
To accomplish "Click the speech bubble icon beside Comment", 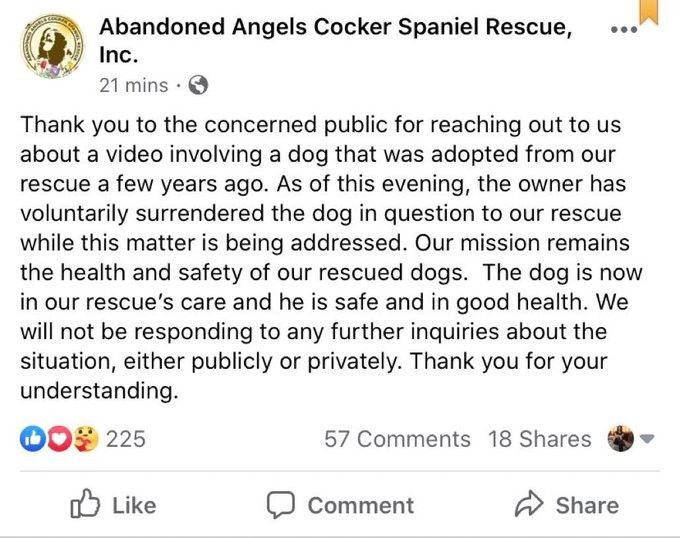I will coord(281,504).
